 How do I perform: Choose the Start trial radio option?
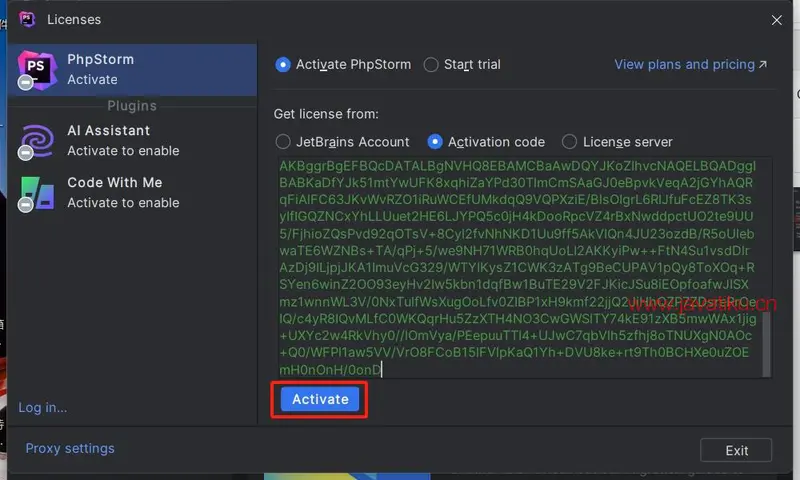pos(431,65)
